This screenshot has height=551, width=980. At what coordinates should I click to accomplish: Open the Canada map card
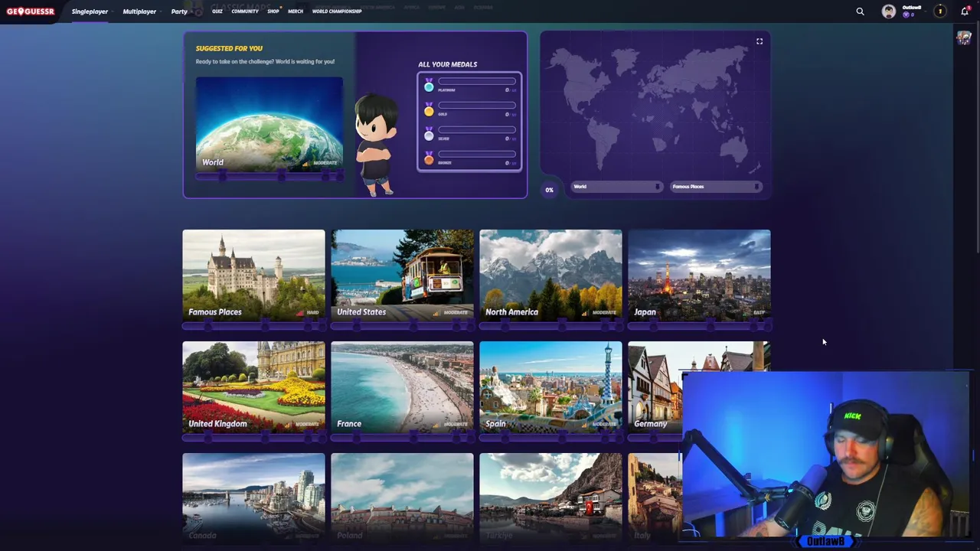[x=253, y=498]
